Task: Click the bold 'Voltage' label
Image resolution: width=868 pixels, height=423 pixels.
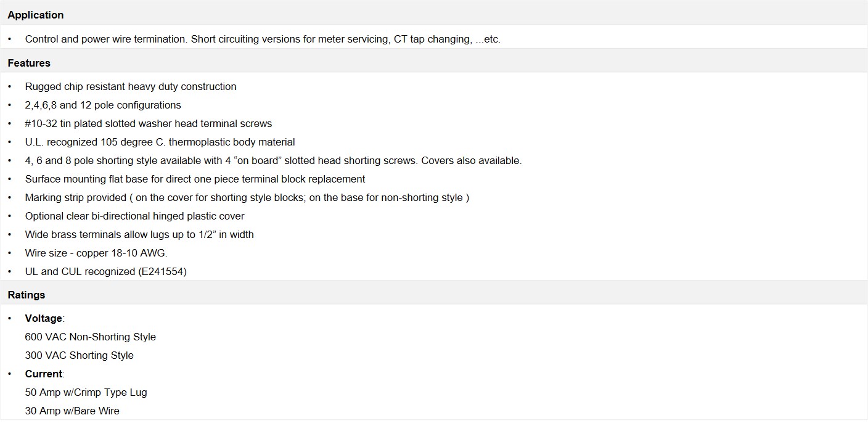Action: pyautogui.click(x=43, y=318)
